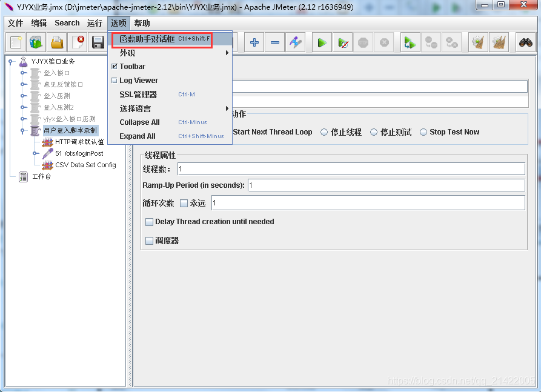Click the config icon beside CSV Data Set Config
Screen dimensions: 541x392
click(x=47, y=165)
